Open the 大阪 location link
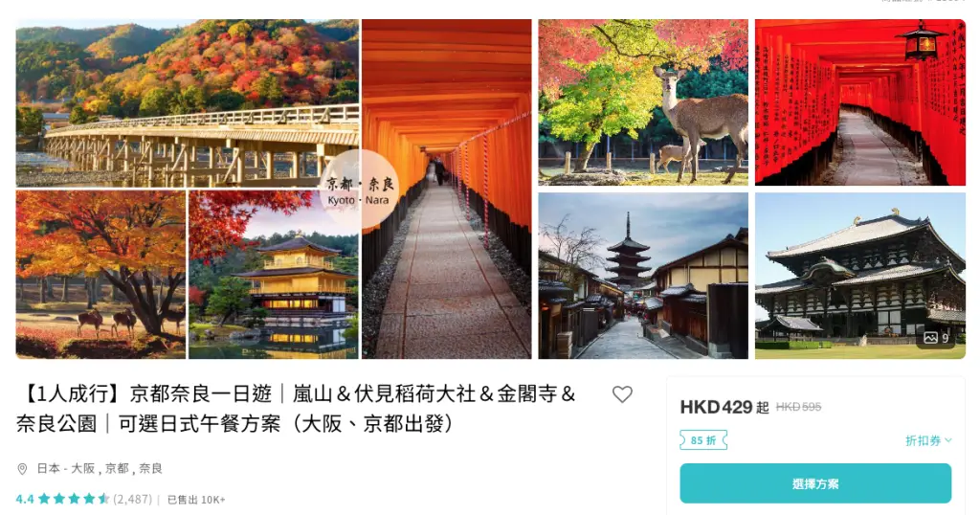This screenshot has width=980, height=515. tap(83, 469)
